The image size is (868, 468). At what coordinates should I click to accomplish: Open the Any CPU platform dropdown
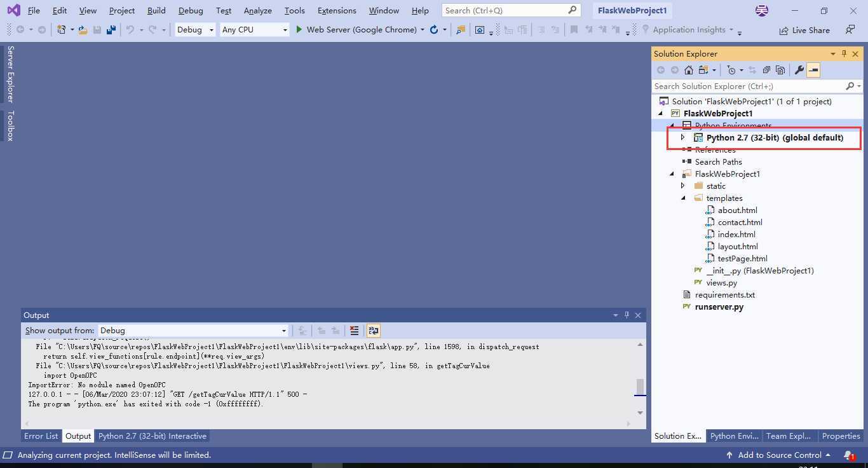(x=254, y=30)
